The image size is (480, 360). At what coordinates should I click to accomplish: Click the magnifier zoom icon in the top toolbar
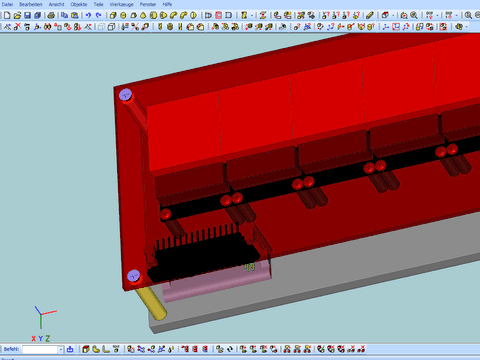pyautogui.click(x=414, y=15)
